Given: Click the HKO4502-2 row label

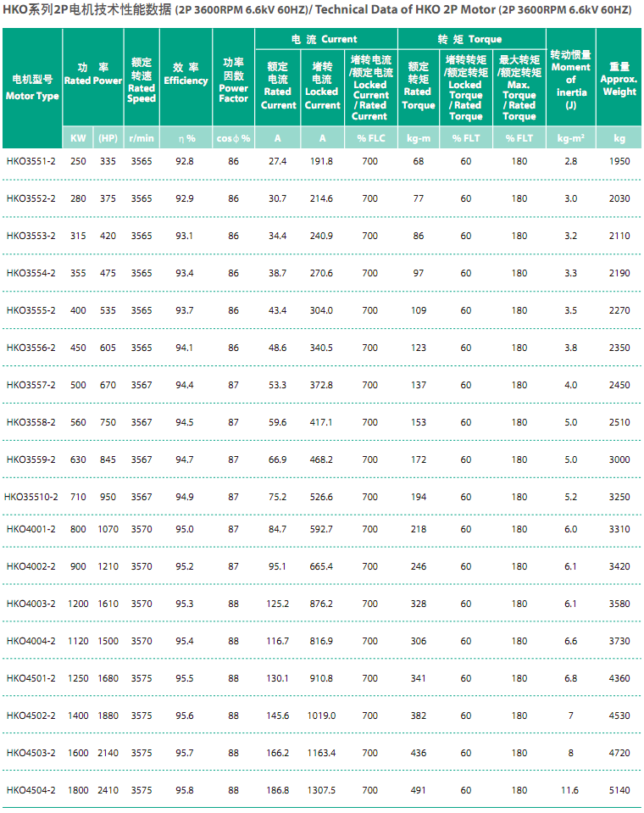Looking at the screenshot, I should coord(31,716).
